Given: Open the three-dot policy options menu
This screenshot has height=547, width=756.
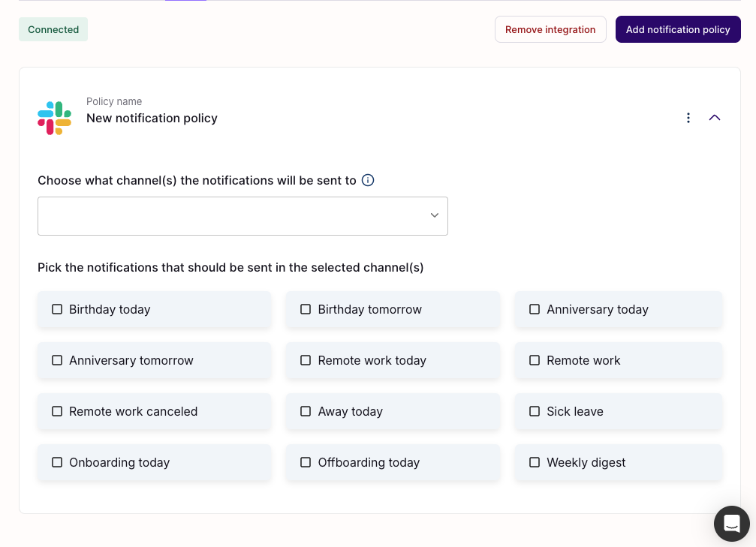Looking at the screenshot, I should [688, 118].
